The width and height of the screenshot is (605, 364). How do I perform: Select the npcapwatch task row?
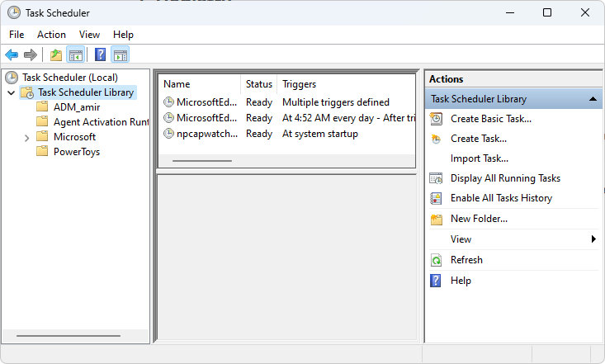point(286,134)
